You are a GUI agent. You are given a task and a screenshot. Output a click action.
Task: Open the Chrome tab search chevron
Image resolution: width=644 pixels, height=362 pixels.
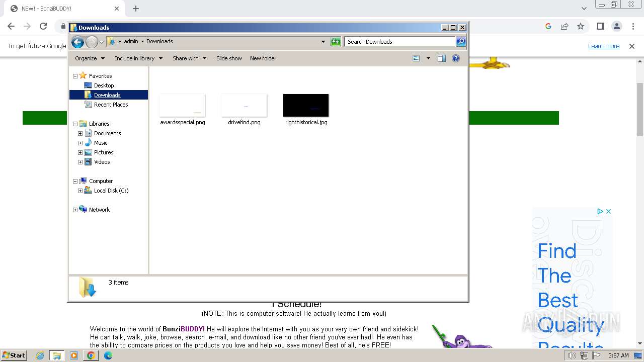[584, 9]
